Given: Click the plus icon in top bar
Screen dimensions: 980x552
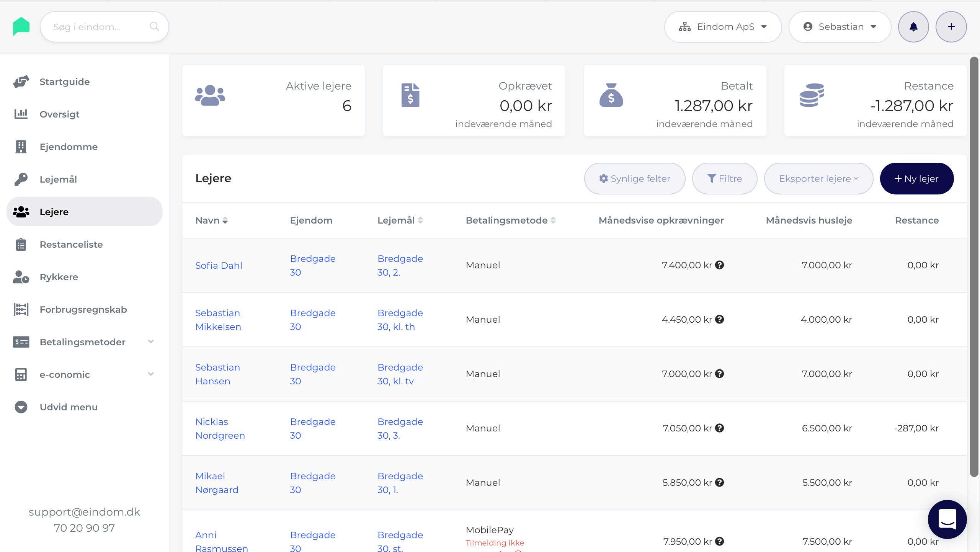Looking at the screenshot, I should [951, 27].
